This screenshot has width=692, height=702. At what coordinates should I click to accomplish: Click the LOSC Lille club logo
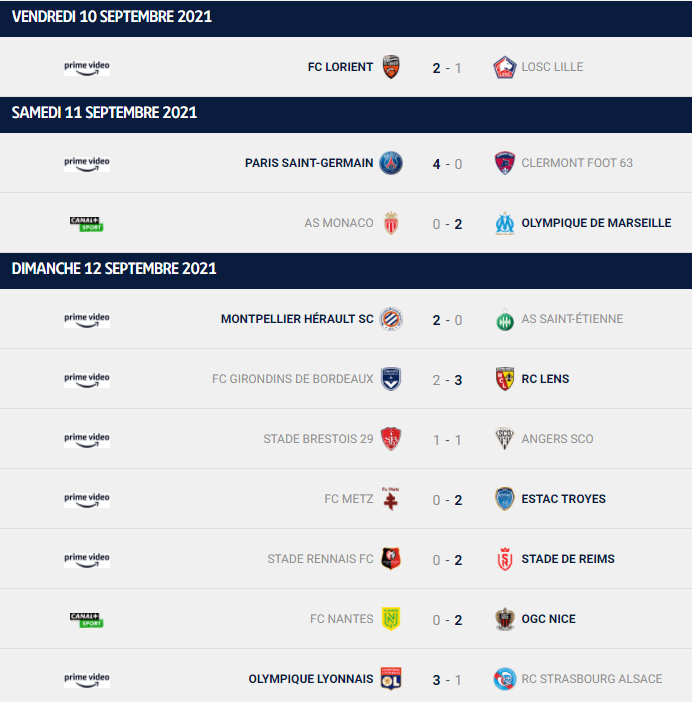pyautogui.click(x=504, y=67)
